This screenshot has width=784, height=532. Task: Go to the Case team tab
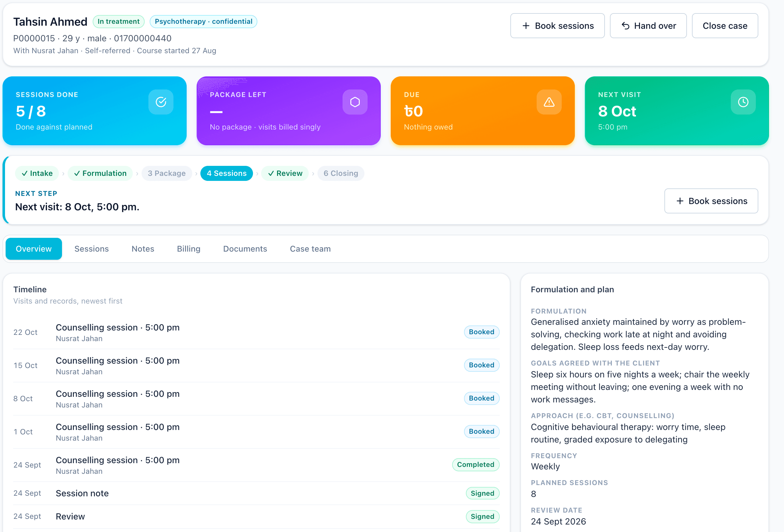[x=310, y=249]
